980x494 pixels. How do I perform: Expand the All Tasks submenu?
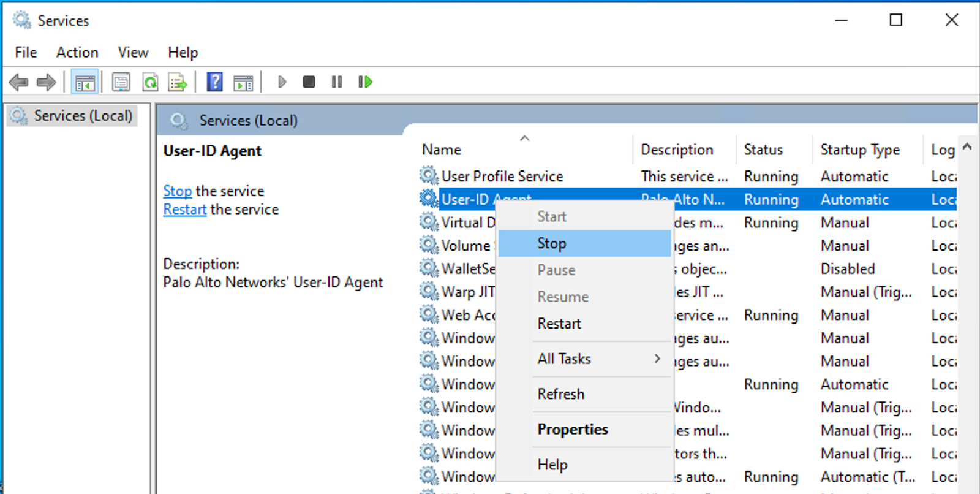click(x=585, y=359)
